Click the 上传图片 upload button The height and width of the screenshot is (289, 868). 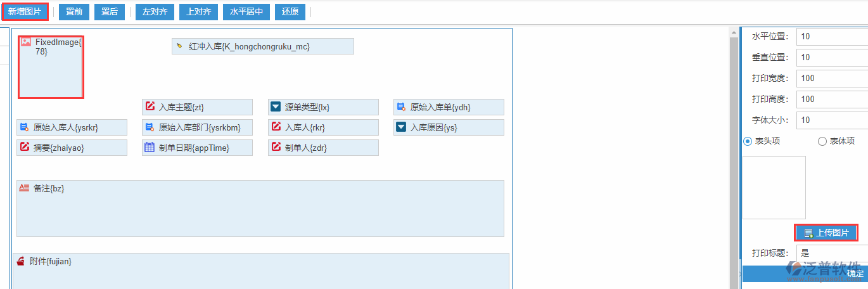coord(826,233)
